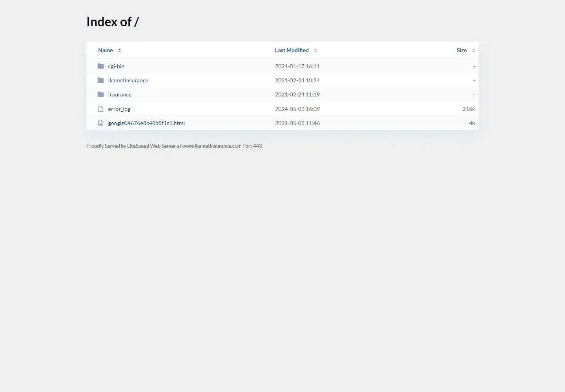
Task: Sort the listing by Last Modified header
Action: point(292,50)
